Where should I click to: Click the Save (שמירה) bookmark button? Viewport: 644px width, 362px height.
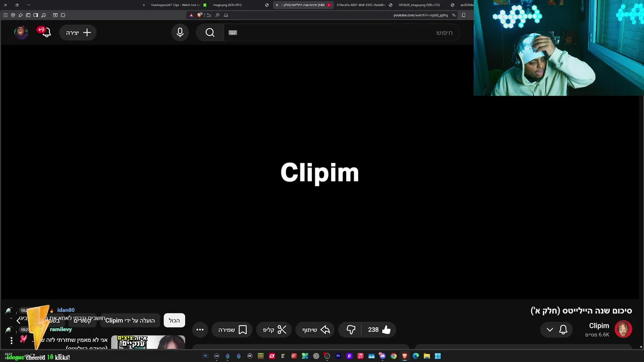(x=232, y=330)
